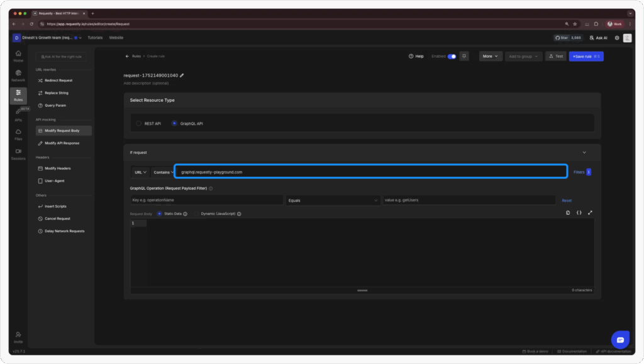644x364 pixels.
Task: Select Replace String rule type
Action: coord(64,93)
